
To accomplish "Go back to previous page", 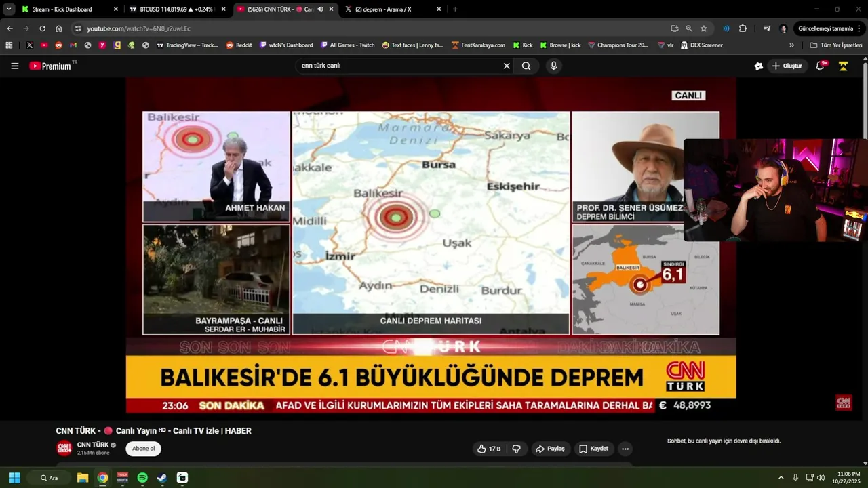I will pyautogui.click(x=9, y=28).
